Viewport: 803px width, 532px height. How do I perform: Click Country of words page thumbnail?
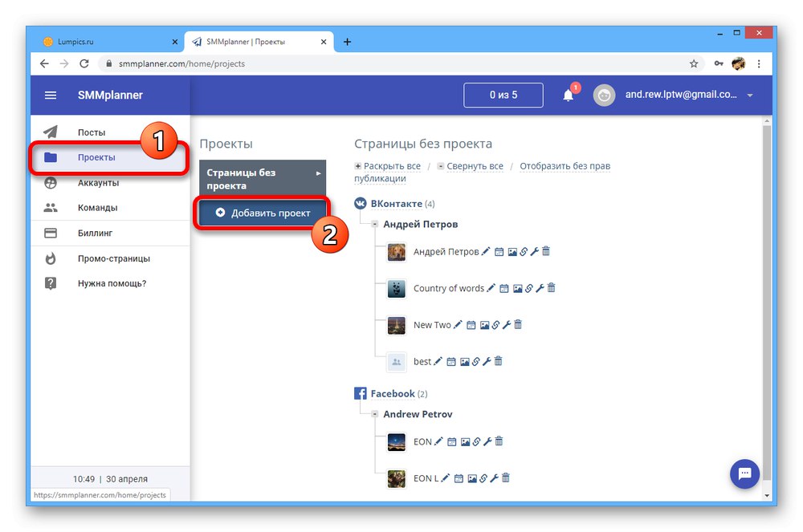[x=397, y=289]
